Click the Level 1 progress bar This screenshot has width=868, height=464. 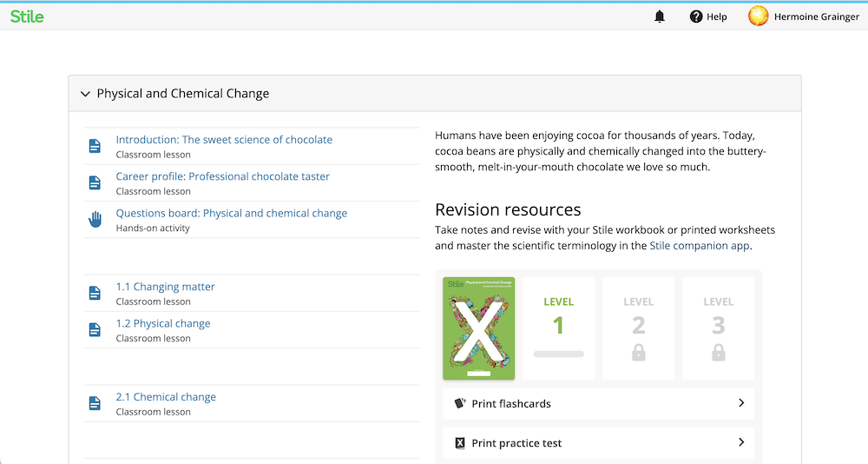pyautogui.click(x=558, y=355)
